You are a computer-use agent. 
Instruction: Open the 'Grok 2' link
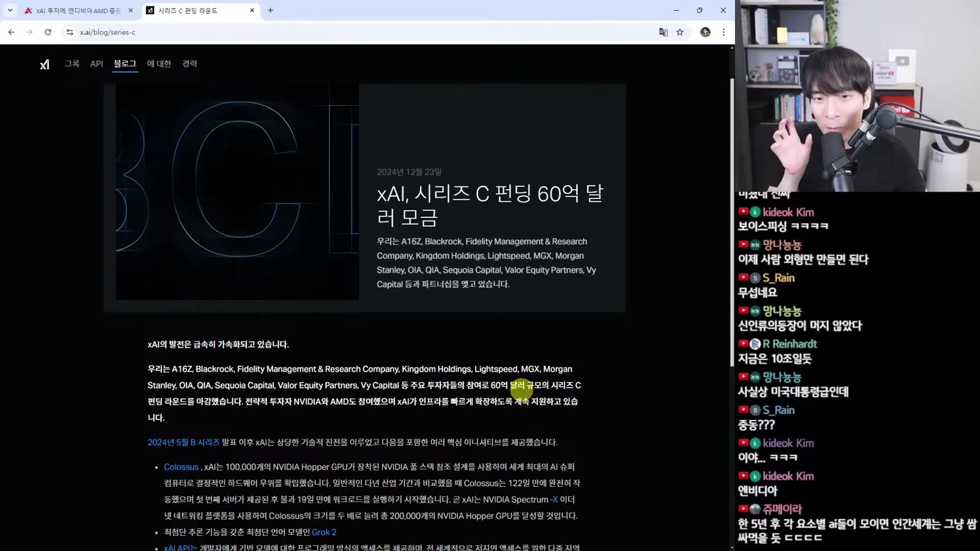coord(324,532)
